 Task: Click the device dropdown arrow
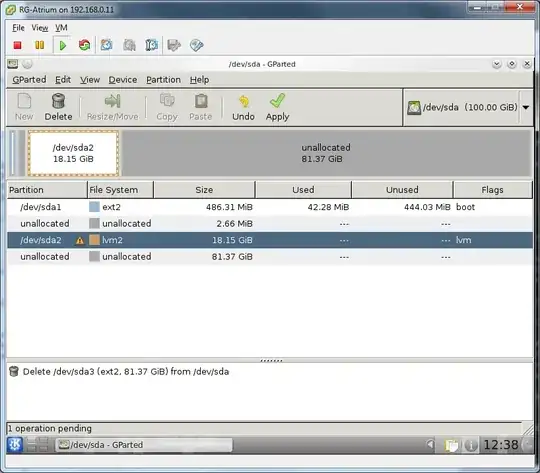tap(526, 107)
